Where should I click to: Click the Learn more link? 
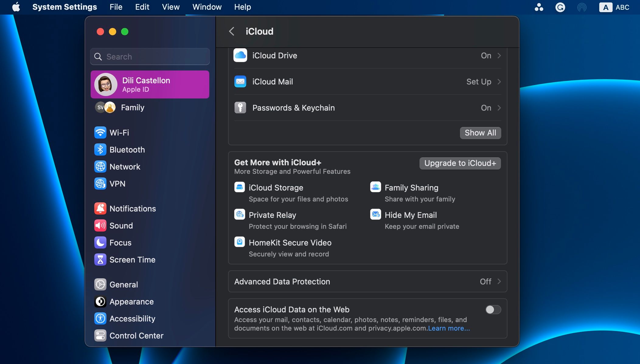tap(449, 328)
